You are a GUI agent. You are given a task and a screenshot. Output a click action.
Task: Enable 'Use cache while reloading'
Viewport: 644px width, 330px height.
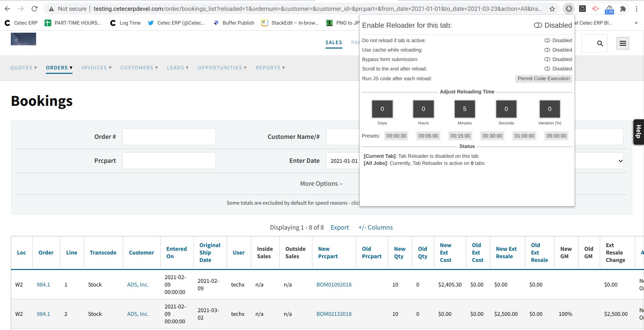coord(547,50)
